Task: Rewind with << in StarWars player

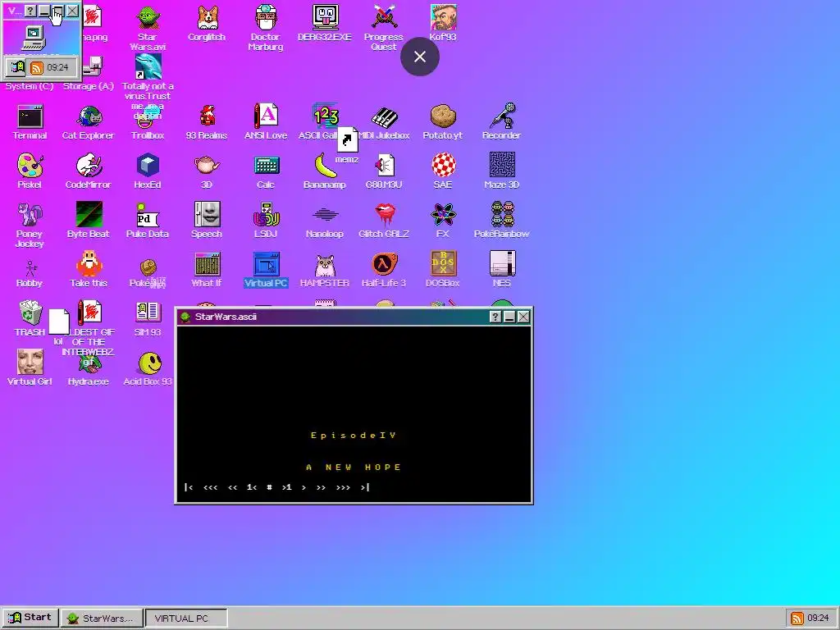Action: 232,487
